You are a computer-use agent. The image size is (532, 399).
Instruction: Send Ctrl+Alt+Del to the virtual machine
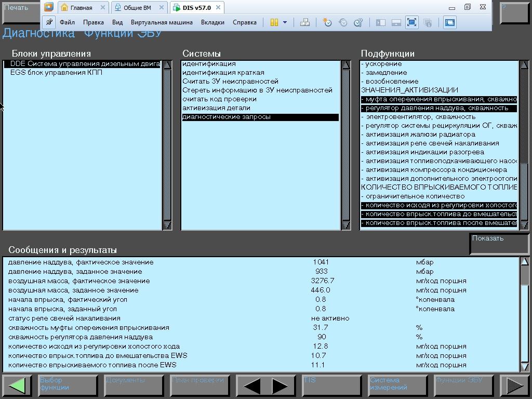(x=304, y=22)
